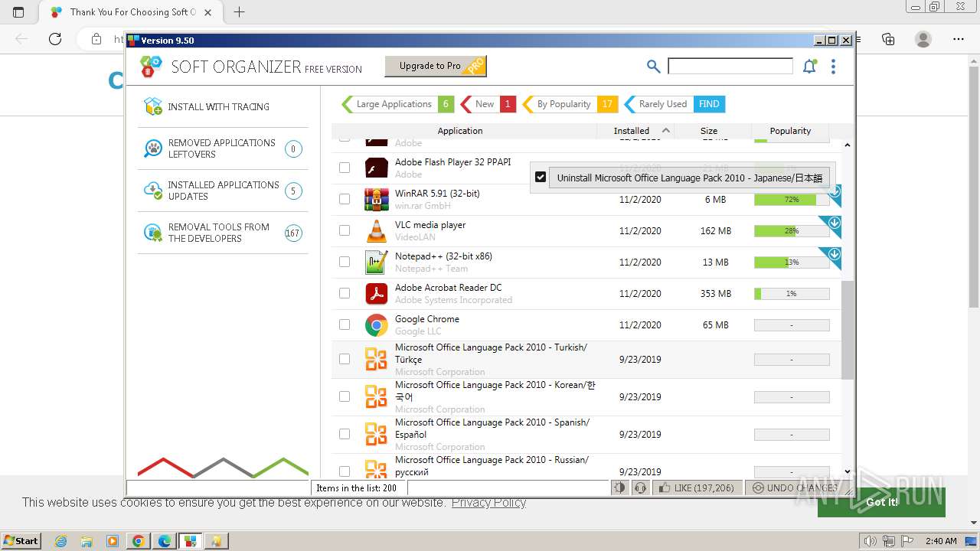The image size is (980, 551).
Task: Click Uninstall Microsoft Office Language Pack Japanese button
Action: (x=689, y=178)
